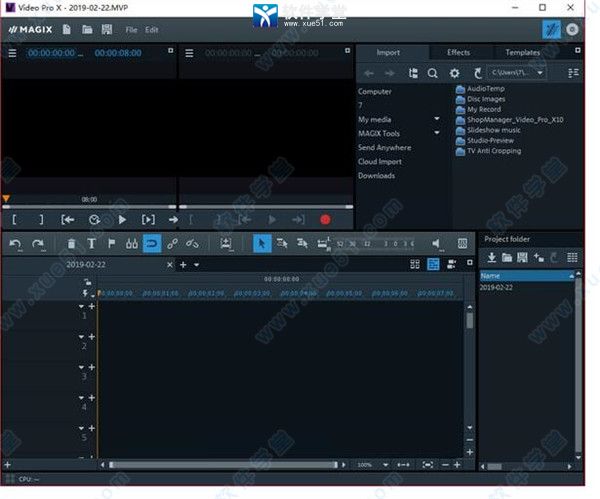Select the mouse pointer arrow mode

click(x=262, y=243)
